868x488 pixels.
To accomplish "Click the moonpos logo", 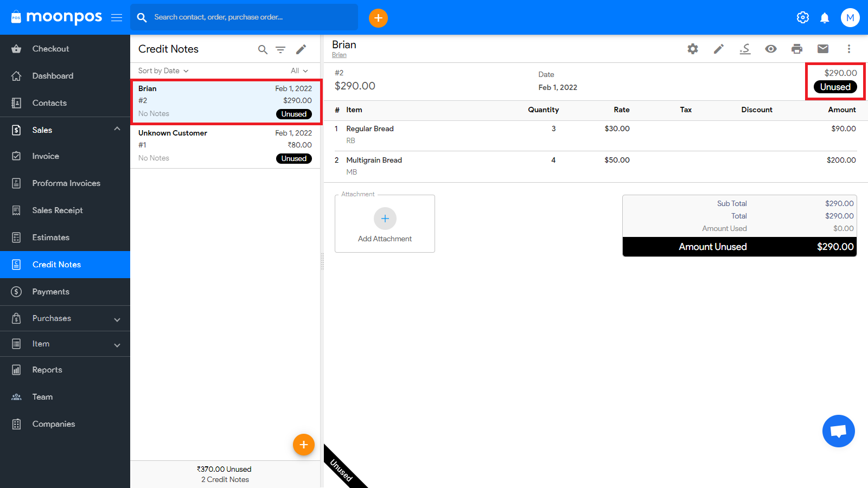I will coord(56,17).
